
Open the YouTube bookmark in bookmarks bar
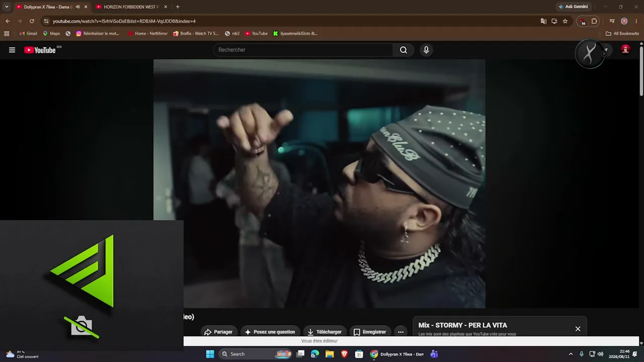[256, 34]
